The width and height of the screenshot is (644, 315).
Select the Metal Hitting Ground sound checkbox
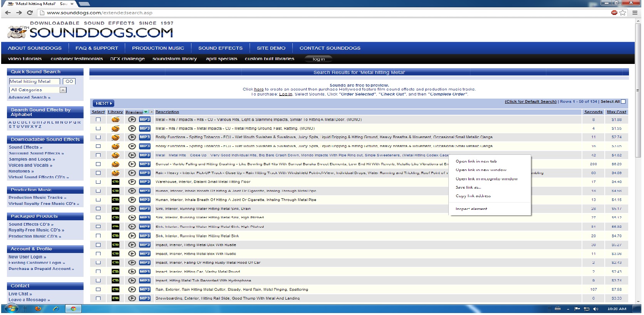[98, 129]
